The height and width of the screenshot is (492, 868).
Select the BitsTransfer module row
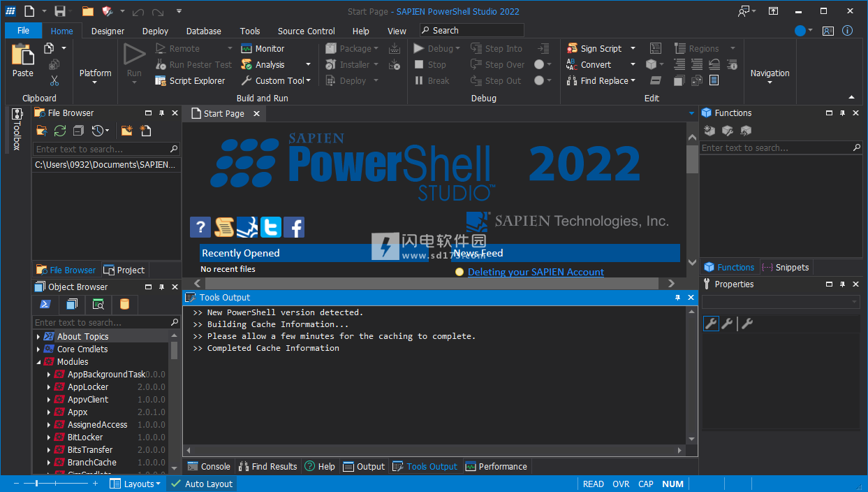pyautogui.click(x=101, y=449)
